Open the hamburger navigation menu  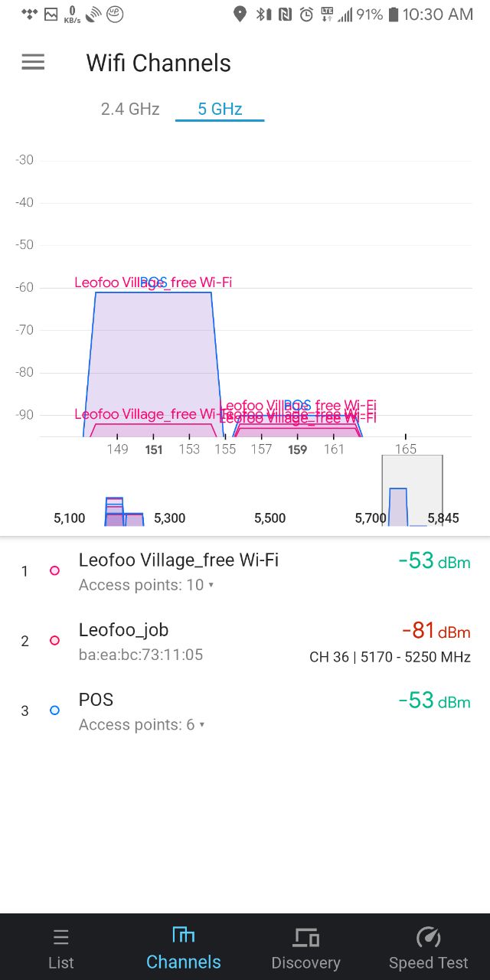click(x=33, y=62)
